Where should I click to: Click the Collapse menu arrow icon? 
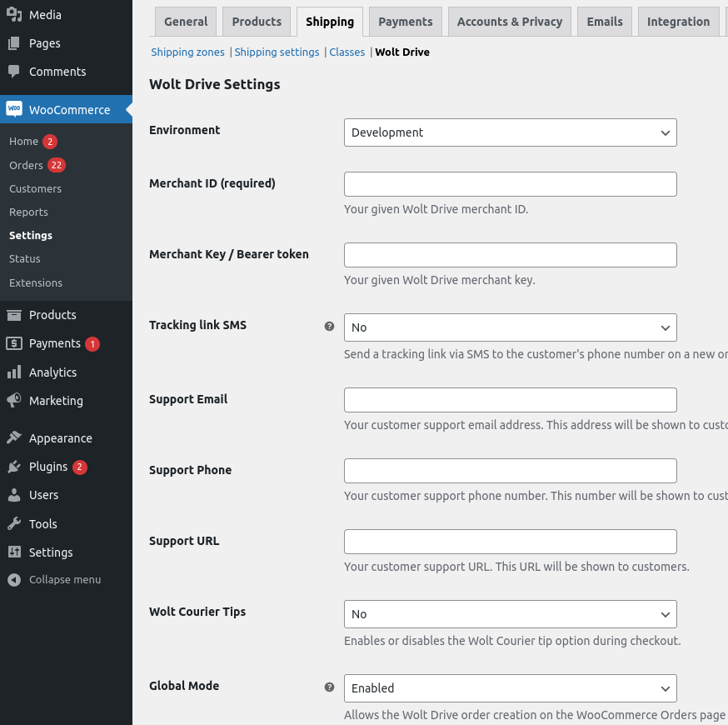point(14,580)
